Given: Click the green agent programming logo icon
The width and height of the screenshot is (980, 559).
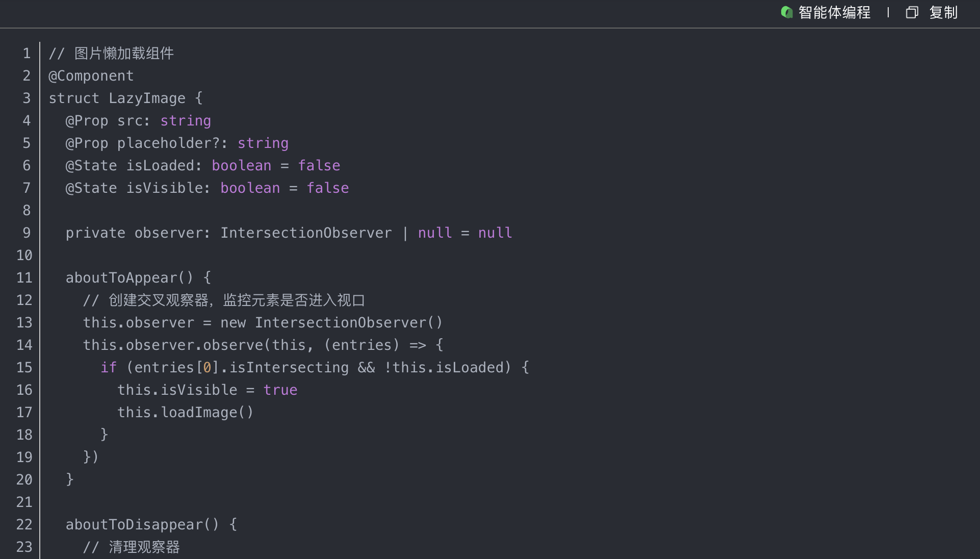Looking at the screenshot, I should [787, 12].
